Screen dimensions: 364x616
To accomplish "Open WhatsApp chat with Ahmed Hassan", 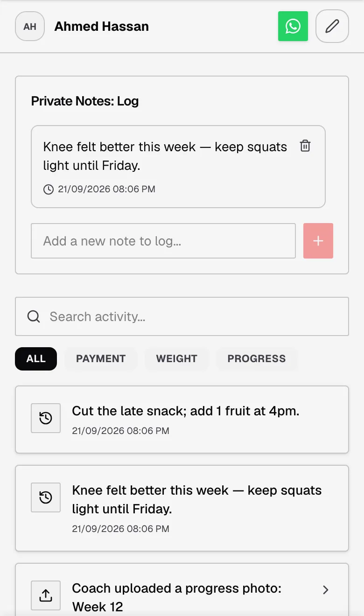I will (x=293, y=26).
